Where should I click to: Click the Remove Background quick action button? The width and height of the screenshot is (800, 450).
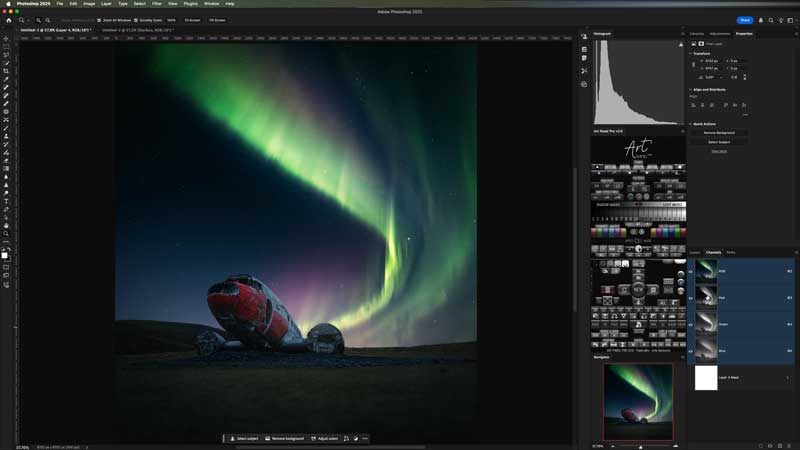coord(719,132)
